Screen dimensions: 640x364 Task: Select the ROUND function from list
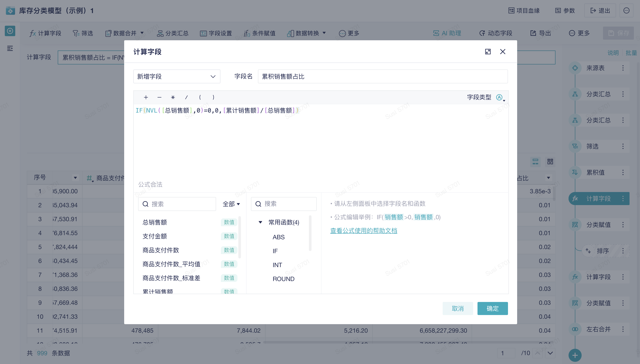point(283,279)
